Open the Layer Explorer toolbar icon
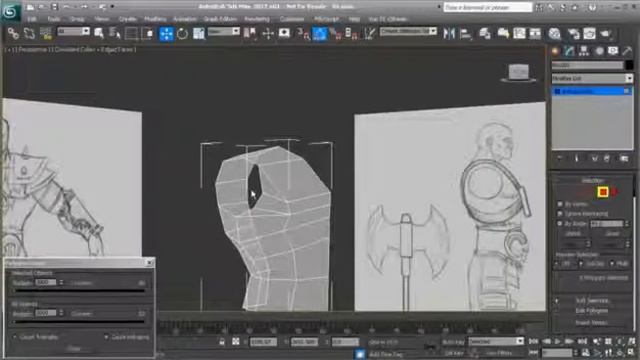The width and height of the screenshot is (640, 360). 485,33
